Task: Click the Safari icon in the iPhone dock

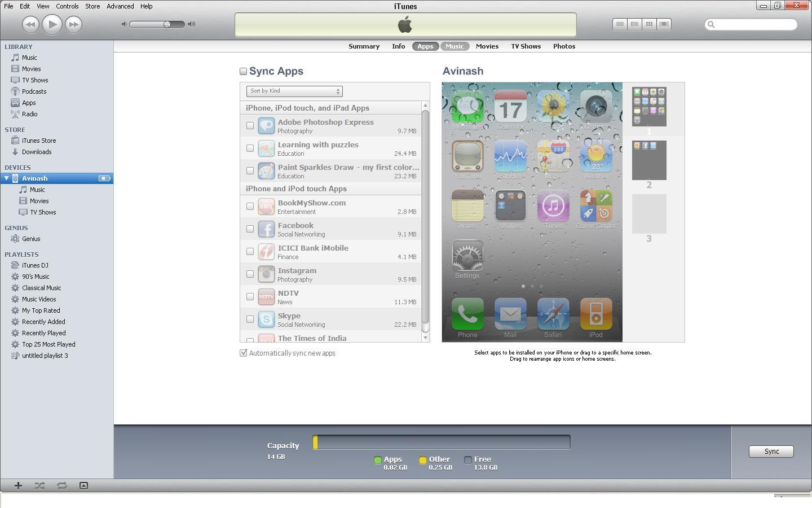Action: 553,314
